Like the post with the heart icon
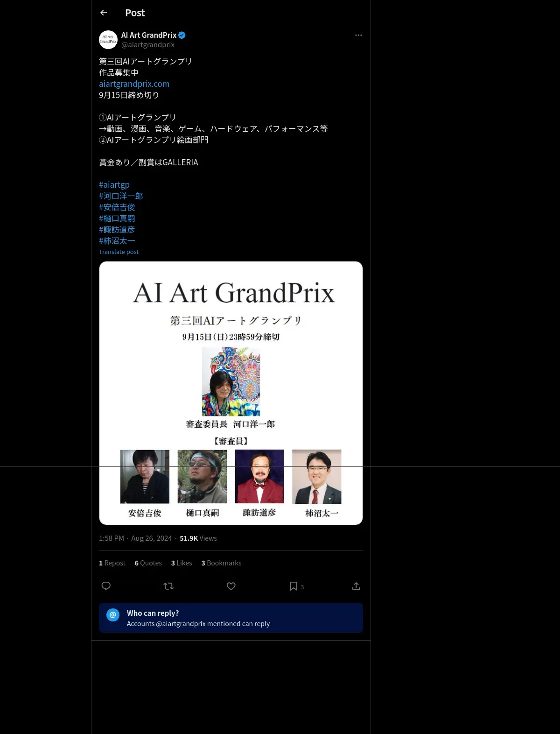This screenshot has height=734, width=560. point(231,586)
